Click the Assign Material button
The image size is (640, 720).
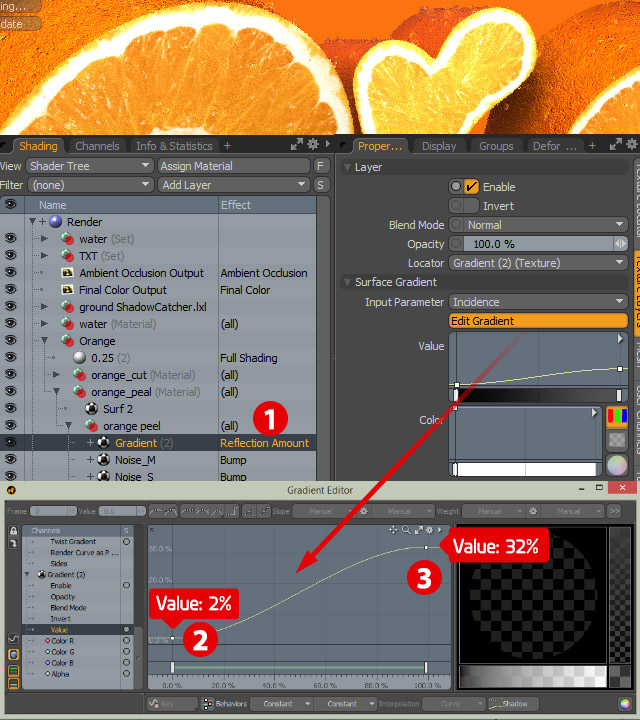pyautogui.click(x=234, y=166)
